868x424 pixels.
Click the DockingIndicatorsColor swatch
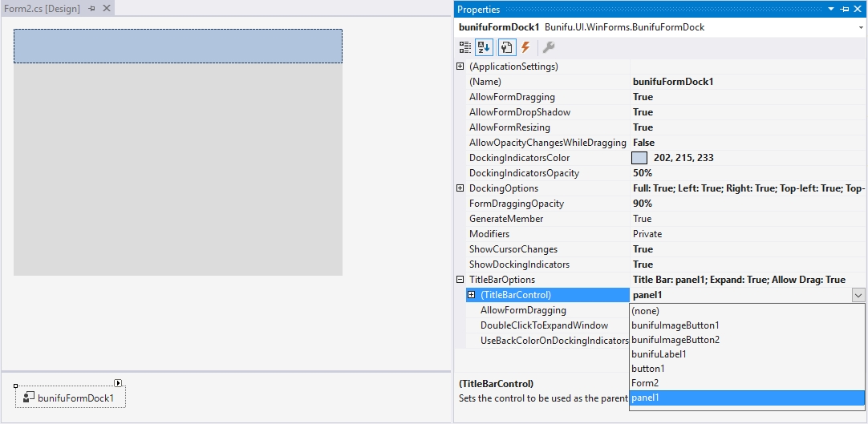[639, 158]
